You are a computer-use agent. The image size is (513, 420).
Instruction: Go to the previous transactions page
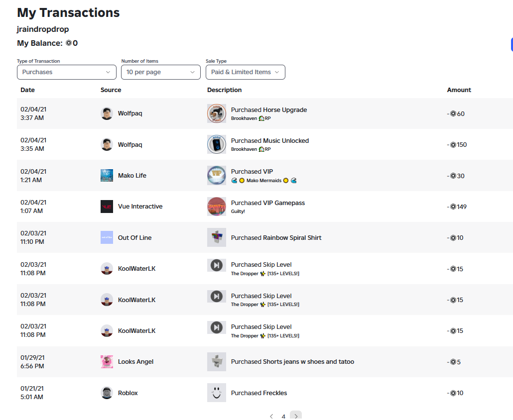coord(271,416)
